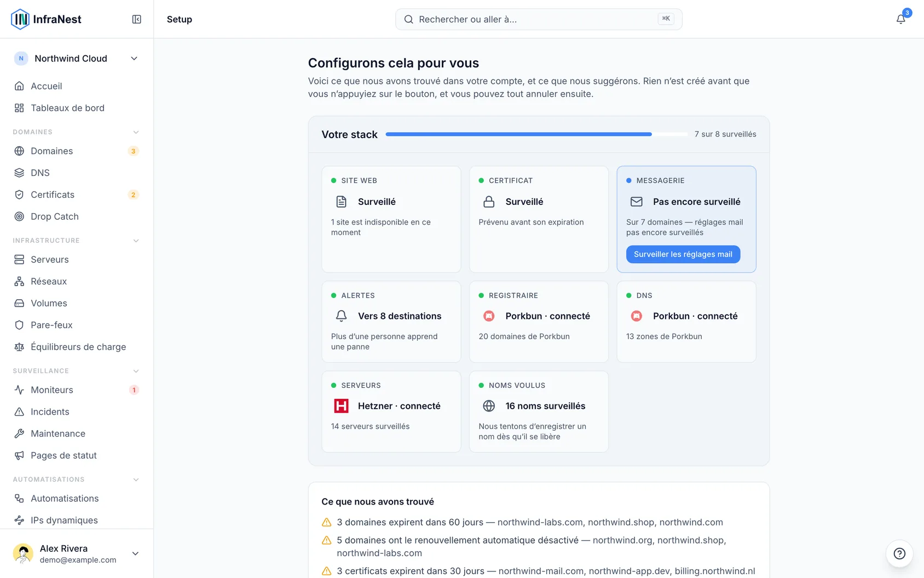This screenshot has height=578, width=924.
Task: Click the Drop Catch target icon
Action: [19, 216]
